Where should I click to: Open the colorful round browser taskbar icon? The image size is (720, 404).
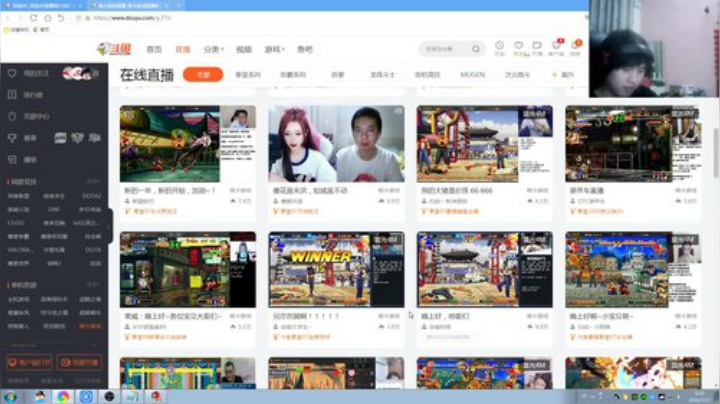[x=63, y=397]
